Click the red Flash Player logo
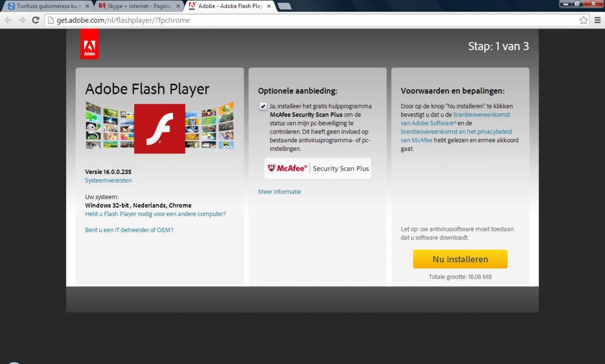This screenshot has width=605, height=364. point(160,129)
